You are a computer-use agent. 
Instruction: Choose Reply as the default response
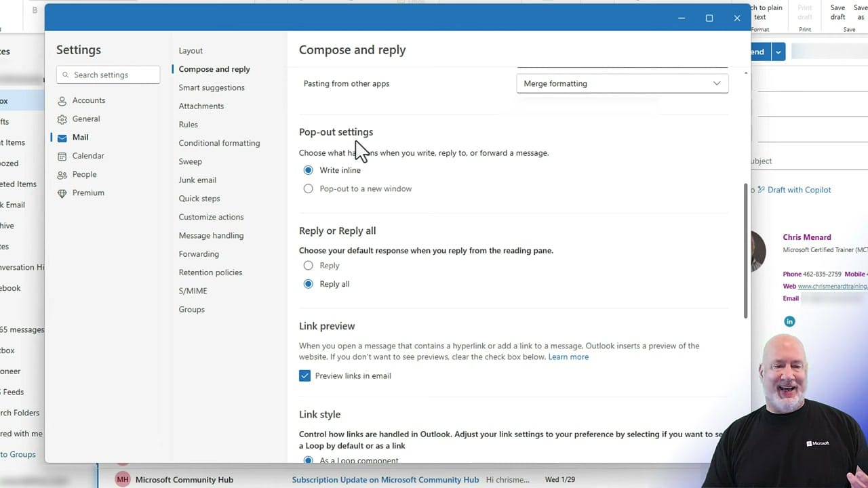(x=309, y=265)
